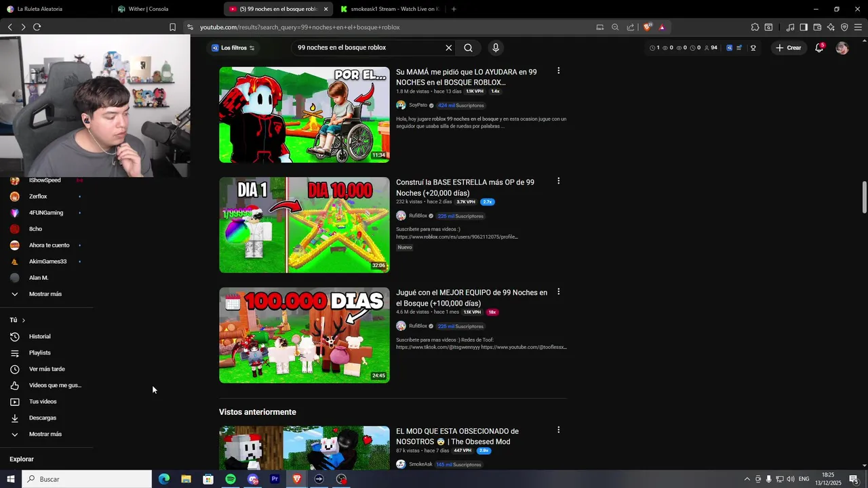Viewport: 868px width, 488px height.
Task: Open Discord from the taskbar
Action: point(253,479)
